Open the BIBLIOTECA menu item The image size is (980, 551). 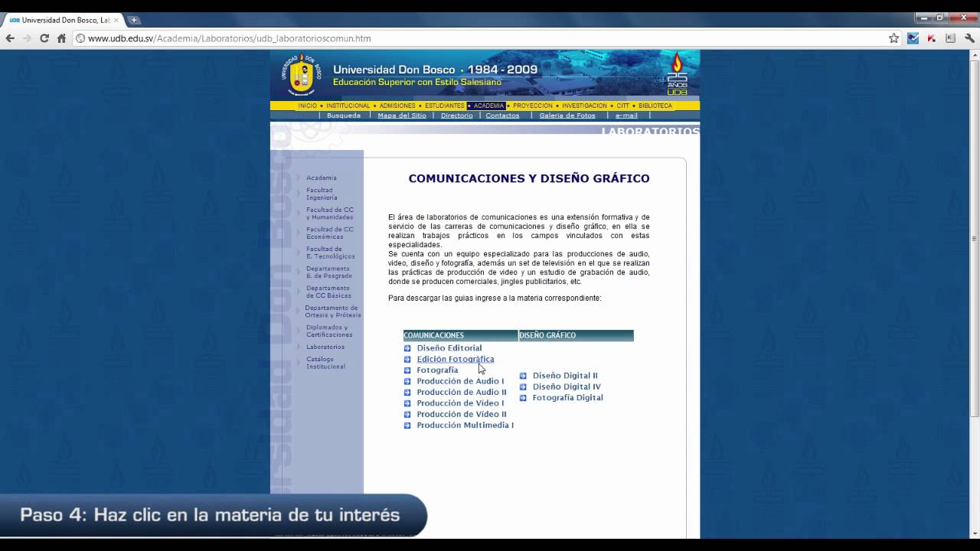655,106
